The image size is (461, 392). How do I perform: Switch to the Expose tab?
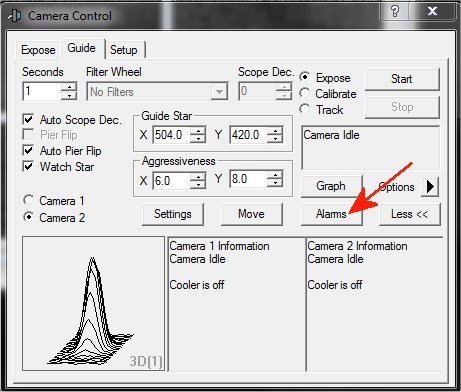38,50
